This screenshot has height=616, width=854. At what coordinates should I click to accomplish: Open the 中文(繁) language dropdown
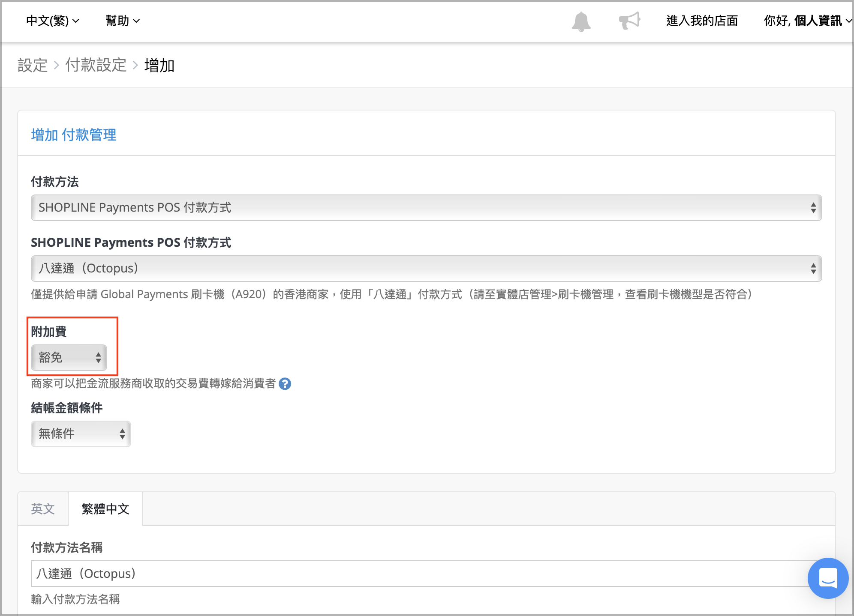(x=52, y=21)
